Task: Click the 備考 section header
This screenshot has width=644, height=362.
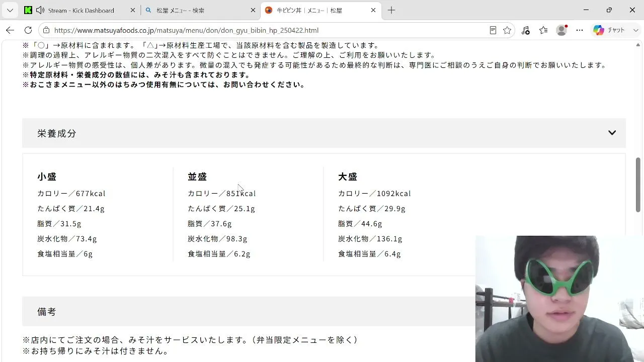Action: click(x=249, y=312)
